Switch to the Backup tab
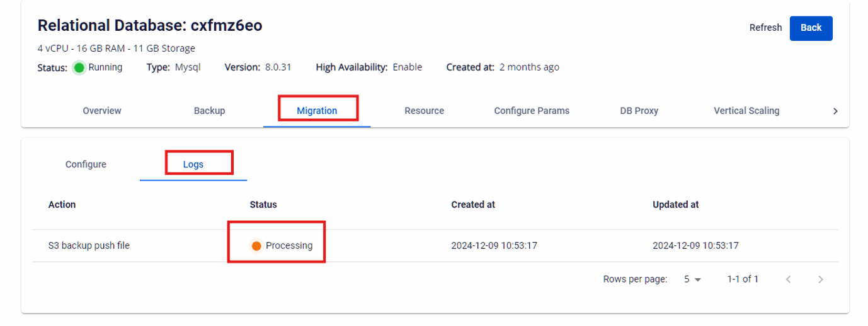Viewport: 868px width, 326px height. click(x=209, y=111)
